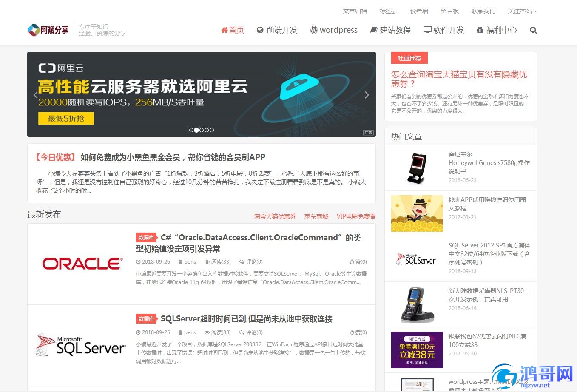
Task: Open 读者墙 top link
Action: pos(419,11)
